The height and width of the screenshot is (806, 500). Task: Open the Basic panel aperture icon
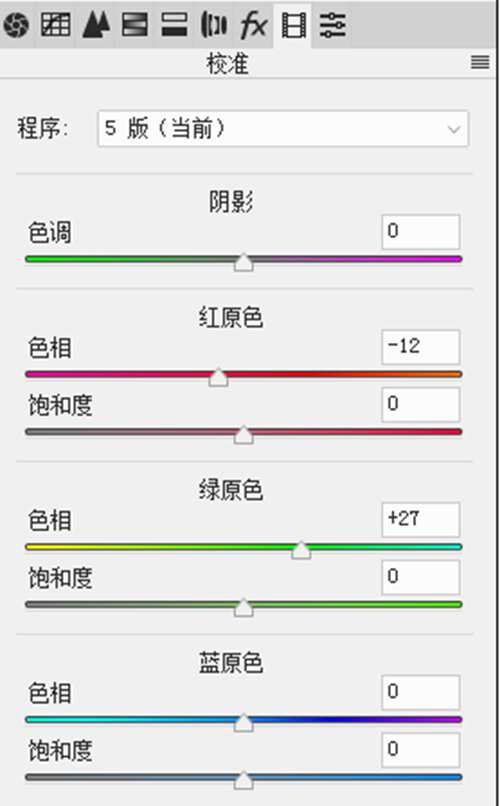click(16, 25)
